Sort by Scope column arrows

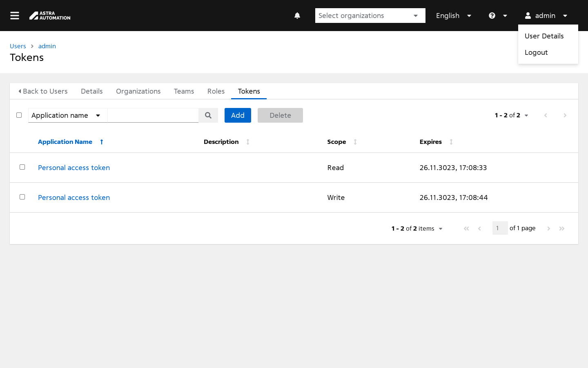click(x=355, y=142)
